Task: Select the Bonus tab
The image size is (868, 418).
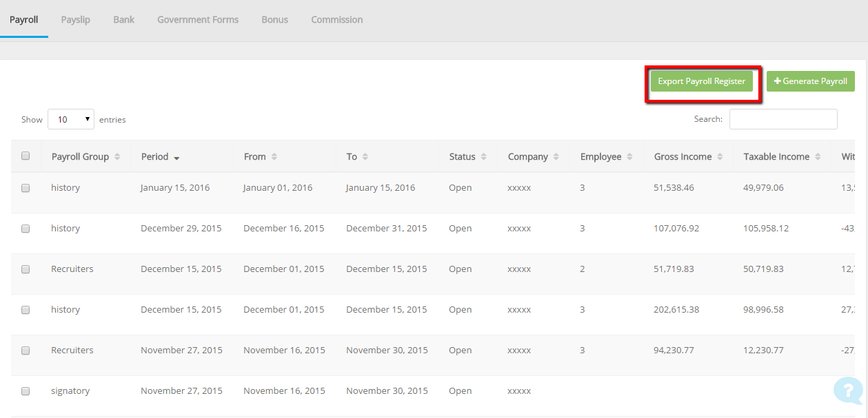Action: [274, 19]
